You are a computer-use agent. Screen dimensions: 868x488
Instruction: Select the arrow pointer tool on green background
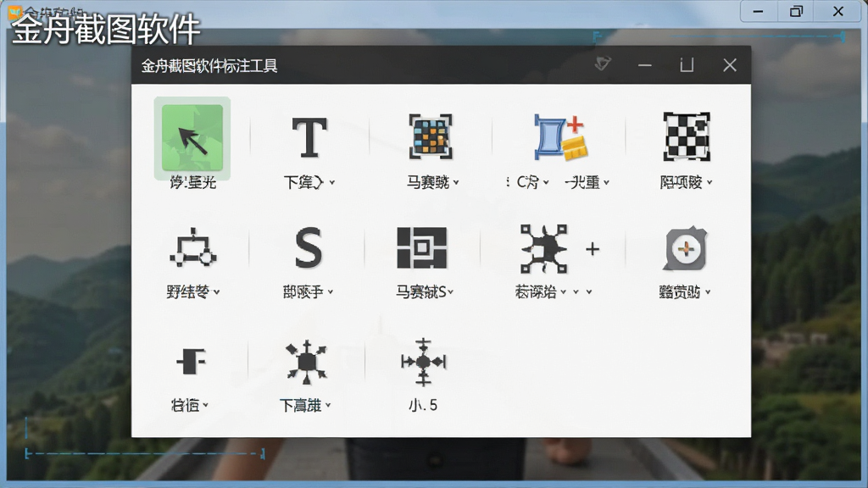click(192, 138)
